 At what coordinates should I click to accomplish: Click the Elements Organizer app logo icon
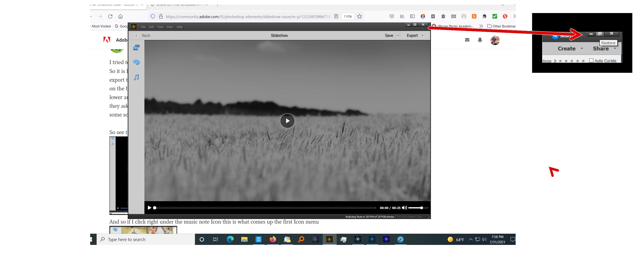coord(134,27)
